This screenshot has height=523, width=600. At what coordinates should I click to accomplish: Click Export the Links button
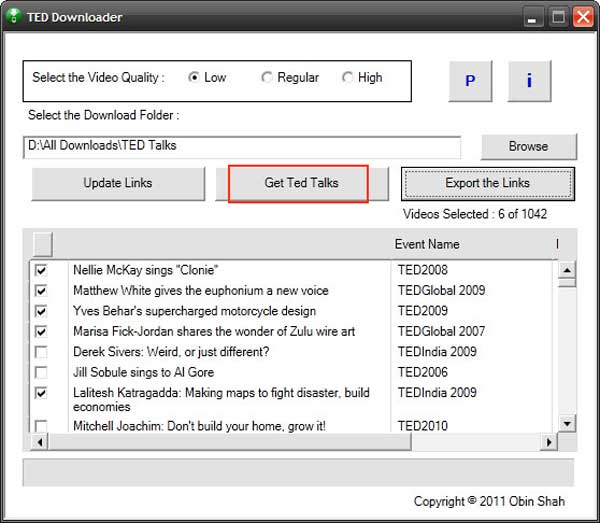(488, 183)
